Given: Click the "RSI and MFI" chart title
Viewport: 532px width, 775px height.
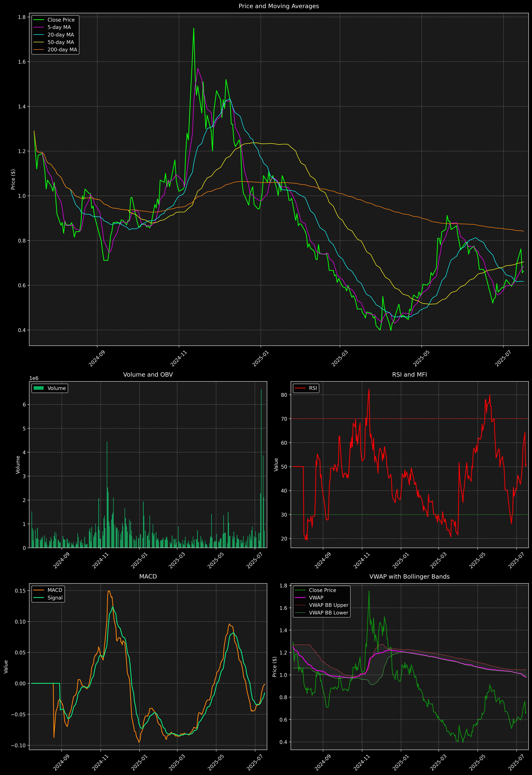Looking at the screenshot, I should click(409, 374).
